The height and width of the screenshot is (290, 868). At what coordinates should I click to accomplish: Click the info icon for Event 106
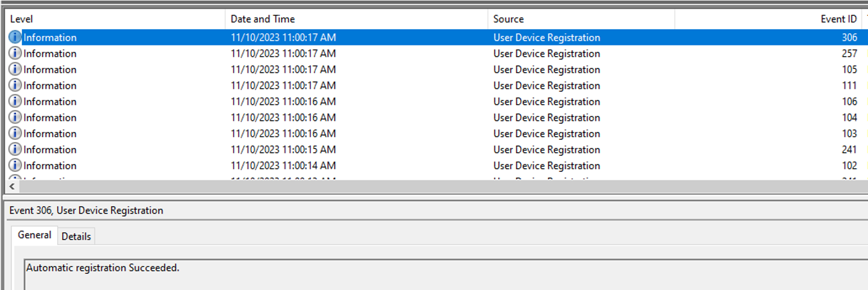(15, 102)
